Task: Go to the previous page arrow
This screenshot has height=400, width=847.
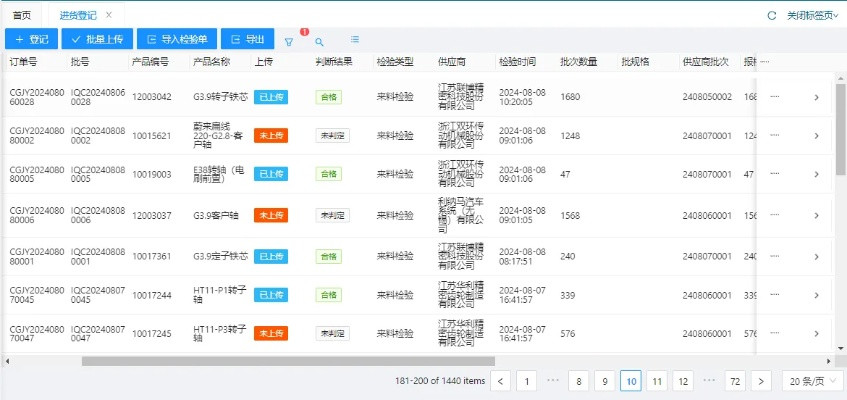Action: click(501, 380)
